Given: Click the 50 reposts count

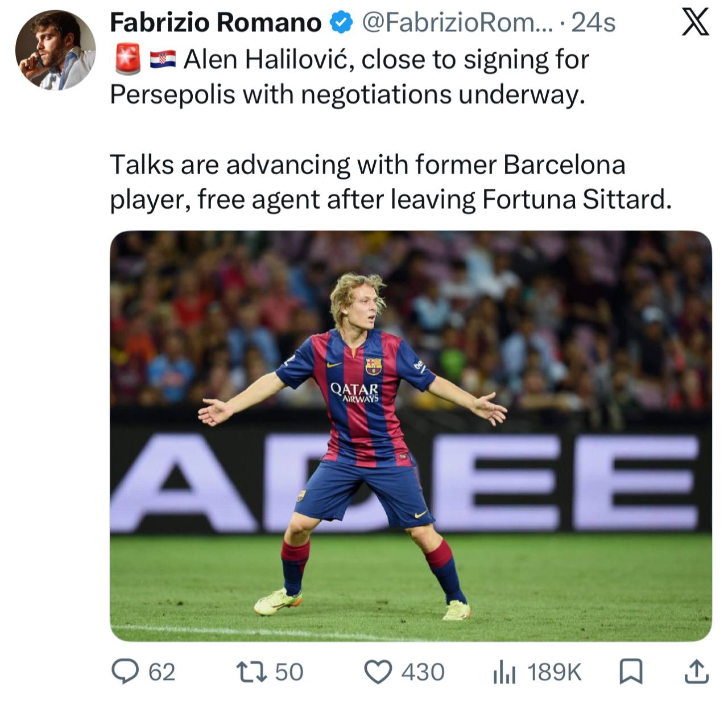Looking at the screenshot, I should tap(289, 672).
